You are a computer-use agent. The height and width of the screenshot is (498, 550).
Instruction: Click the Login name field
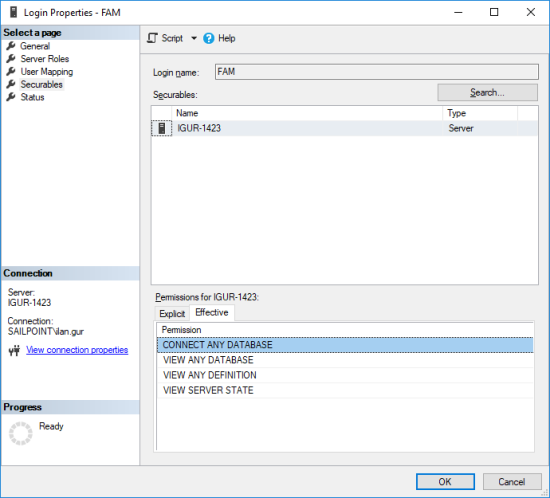(377, 72)
